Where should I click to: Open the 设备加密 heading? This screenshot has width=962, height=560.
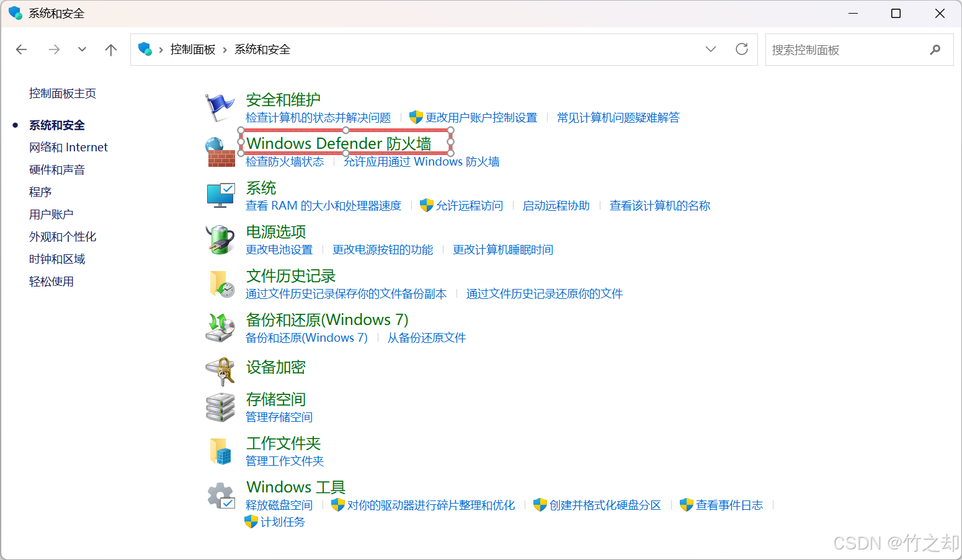[x=276, y=368]
